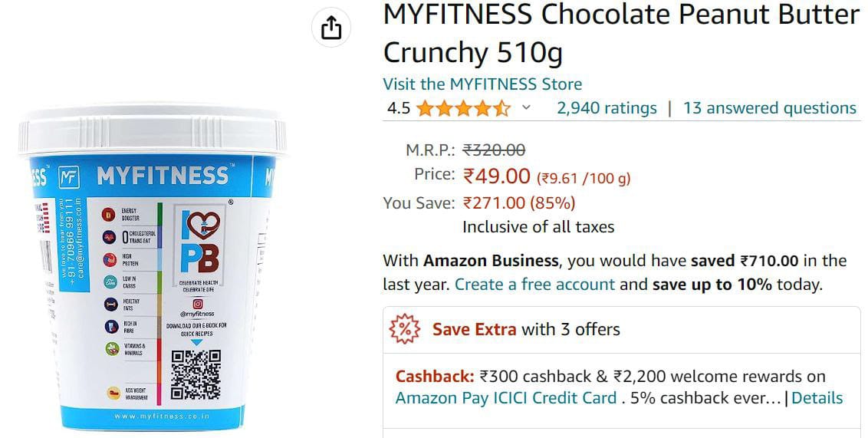
Task: Click the struck-through ₹320.00 M.R.P.
Action: tap(494, 150)
